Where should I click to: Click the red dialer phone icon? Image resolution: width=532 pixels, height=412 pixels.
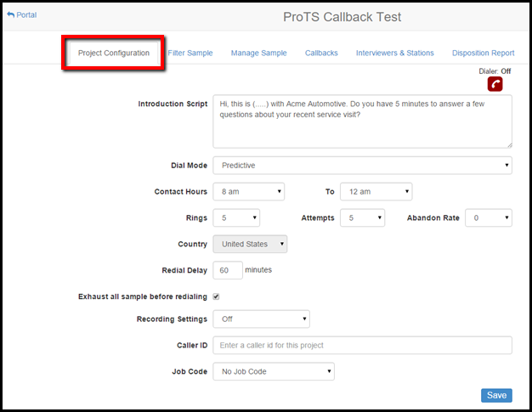pos(494,85)
